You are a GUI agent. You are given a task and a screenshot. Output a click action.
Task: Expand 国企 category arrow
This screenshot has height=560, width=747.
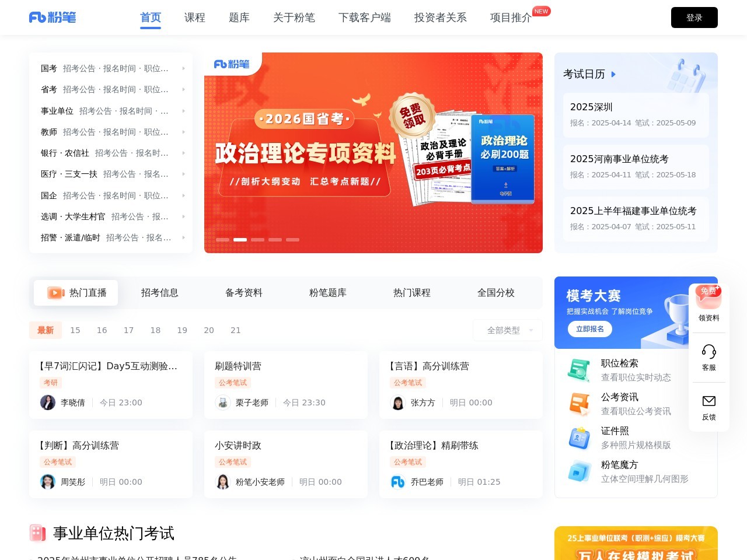click(x=183, y=195)
